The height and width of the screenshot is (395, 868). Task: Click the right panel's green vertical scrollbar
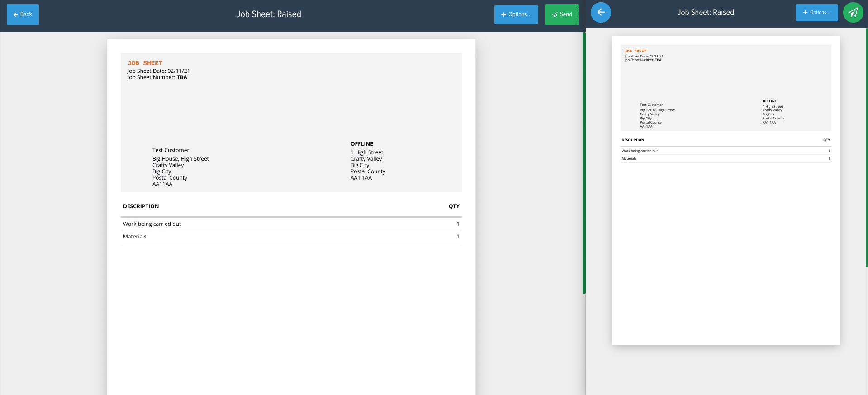coord(866,148)
